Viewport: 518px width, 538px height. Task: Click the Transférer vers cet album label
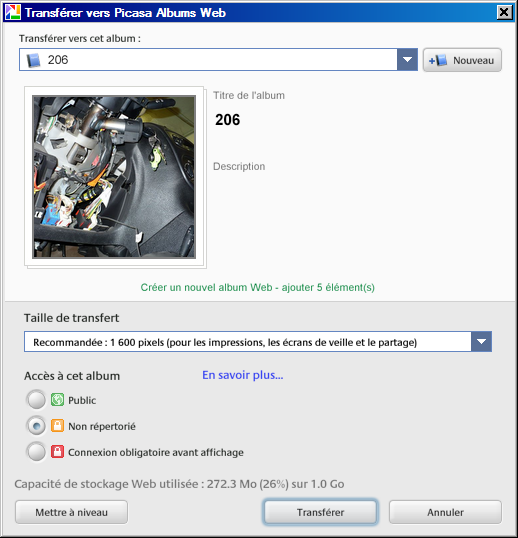[80, 38]
